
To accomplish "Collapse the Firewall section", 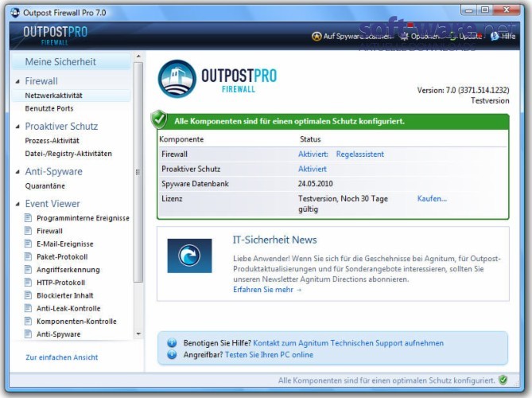I will (x=17, y=81).
